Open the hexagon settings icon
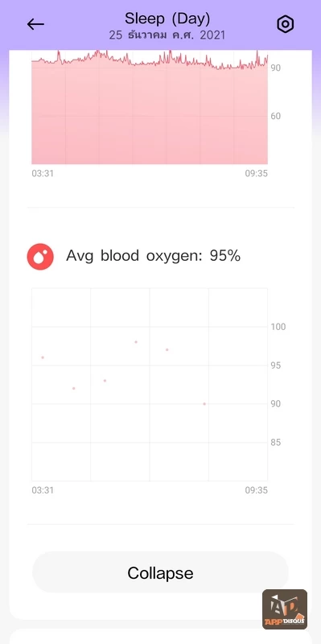Screen dimensions: 321x644 [286, 25]
